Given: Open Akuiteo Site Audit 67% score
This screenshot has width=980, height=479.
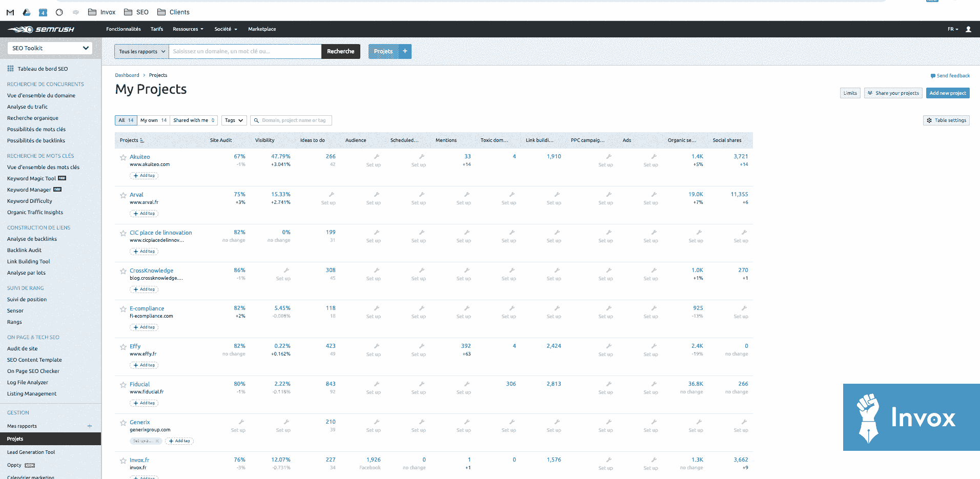Looking at the screenshot, I should click(239, 157).
